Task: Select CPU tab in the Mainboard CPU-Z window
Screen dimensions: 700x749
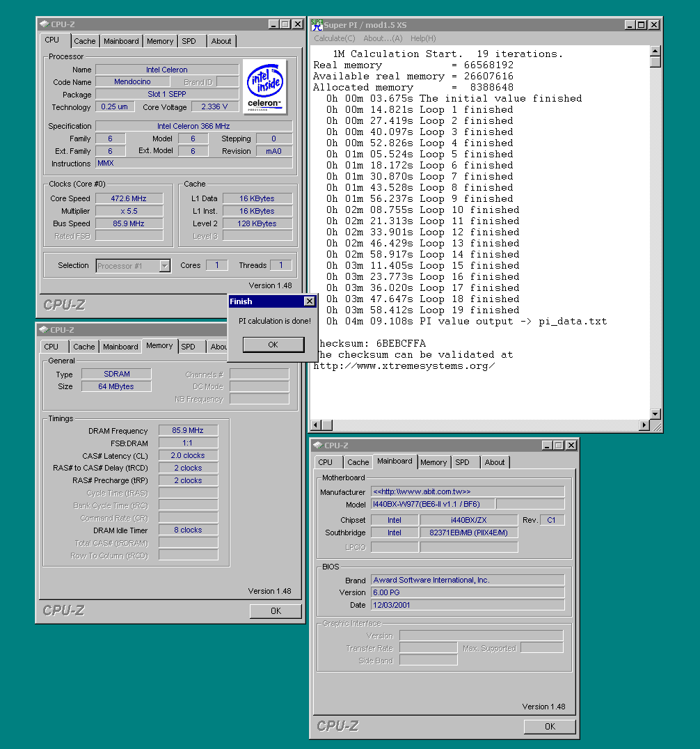Action: click(325, 462)
